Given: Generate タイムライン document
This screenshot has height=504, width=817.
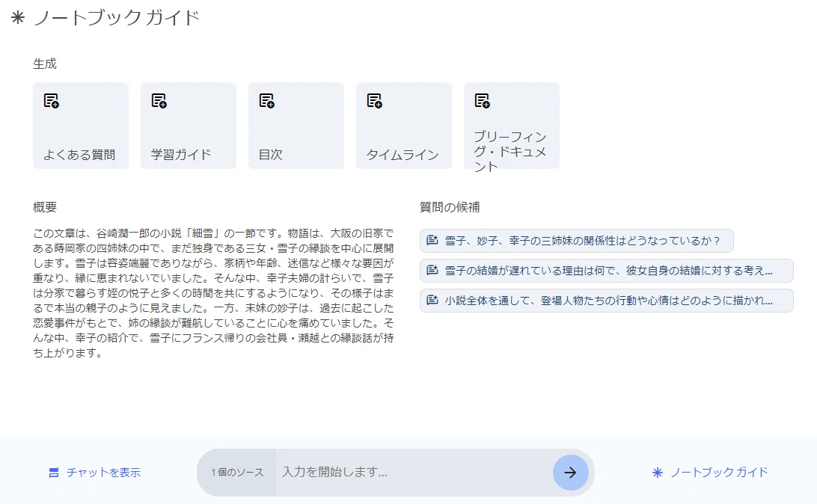Looking at the screenshot, I should [x=404, y=126].
